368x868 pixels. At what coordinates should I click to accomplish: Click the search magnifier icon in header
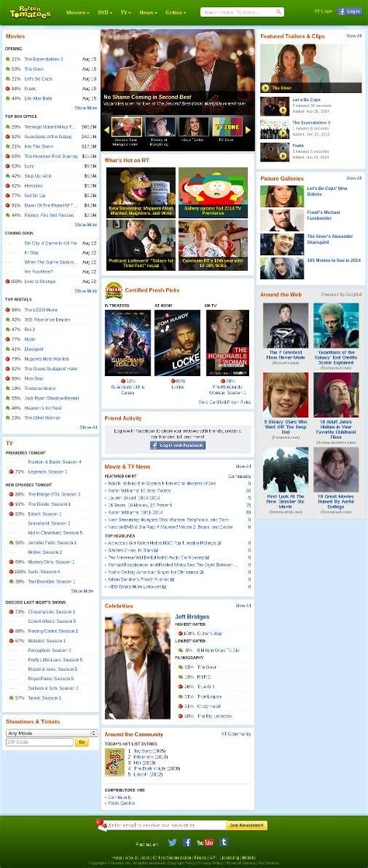click(279, 12)
